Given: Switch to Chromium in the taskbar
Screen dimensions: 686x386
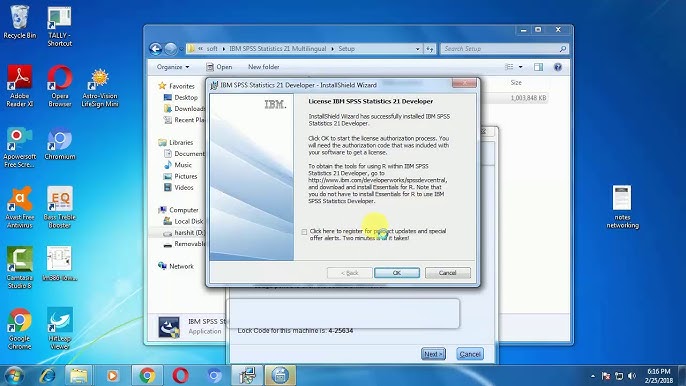Looking at the screenshot, I should click(214, 375).
